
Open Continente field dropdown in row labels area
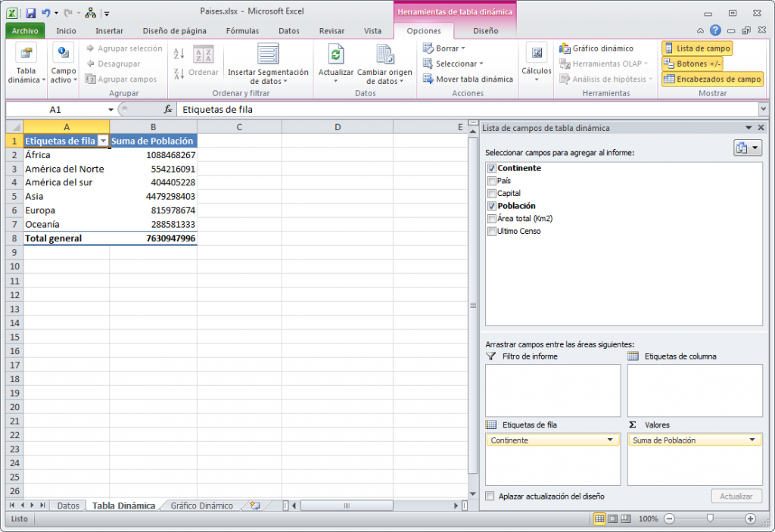pos(610,440)
